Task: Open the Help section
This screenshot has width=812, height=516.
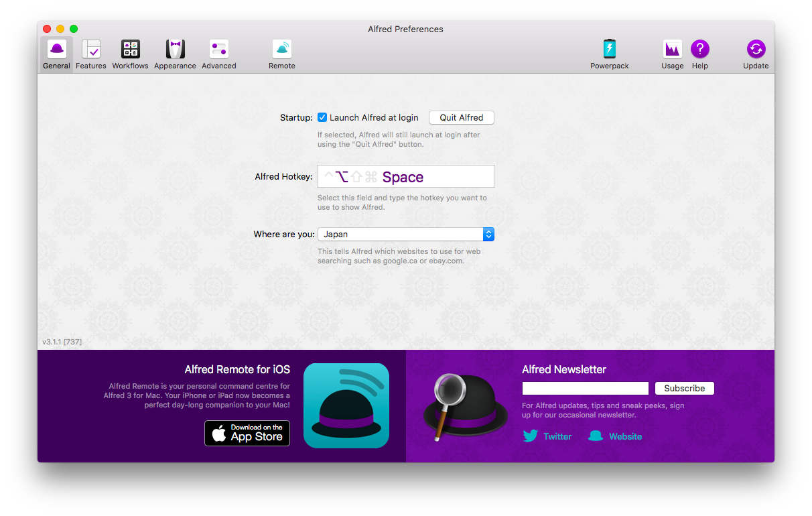Action: click(x=699, y=54)
